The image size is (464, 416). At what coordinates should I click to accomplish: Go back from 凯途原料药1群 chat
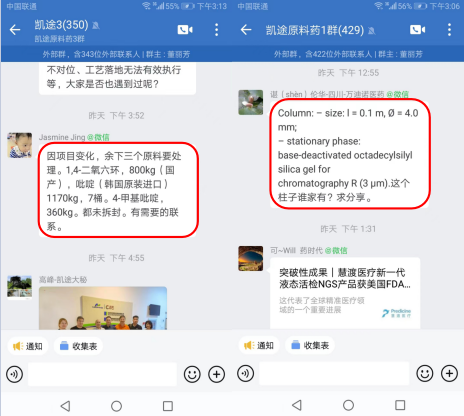[246, 30]
